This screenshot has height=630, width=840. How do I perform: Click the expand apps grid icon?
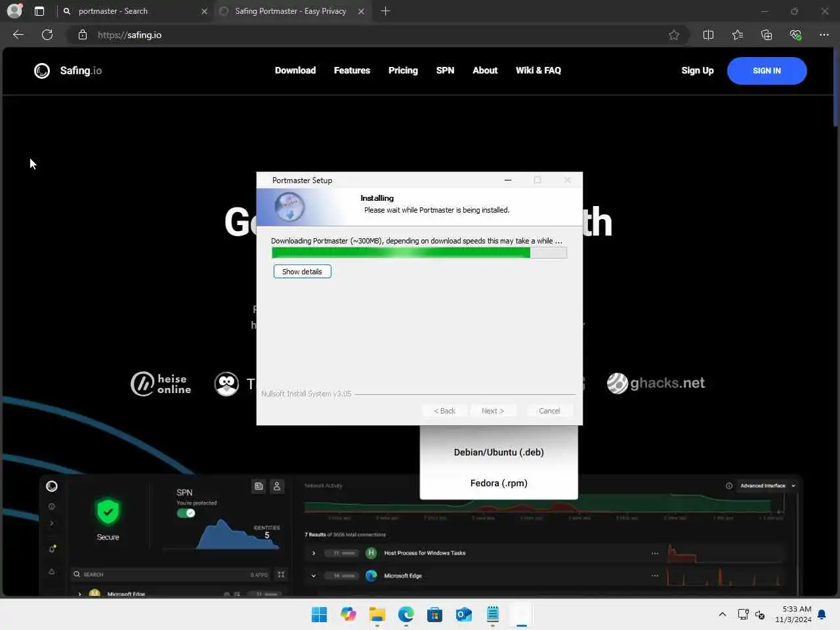click(x=281, y=574)
